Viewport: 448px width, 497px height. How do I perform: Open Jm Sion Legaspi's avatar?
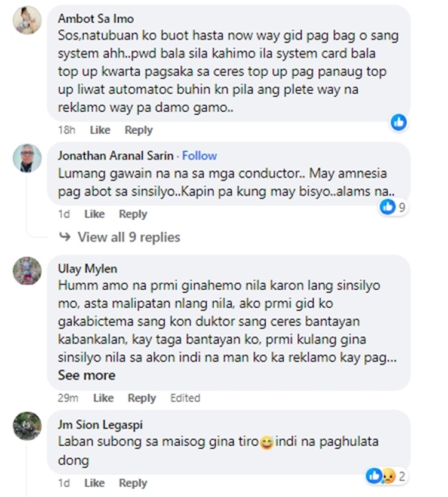27,426
